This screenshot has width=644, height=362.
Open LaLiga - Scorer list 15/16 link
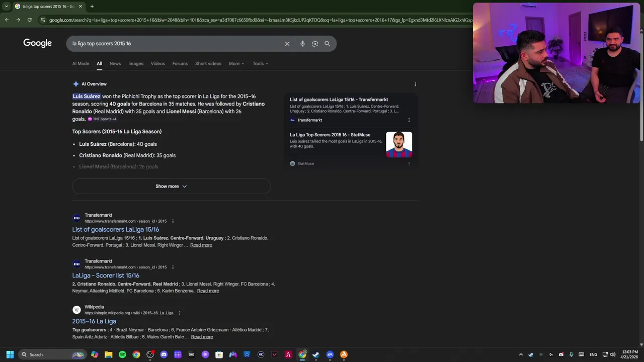click(106, 276)
